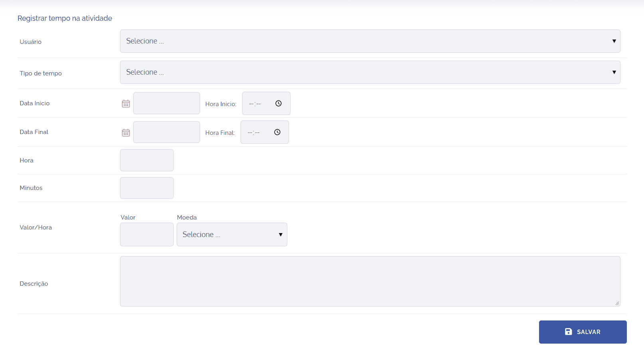Click the 'Minutos' label
The height and width of the screenshot is (348, 644).
coord(31,188)
